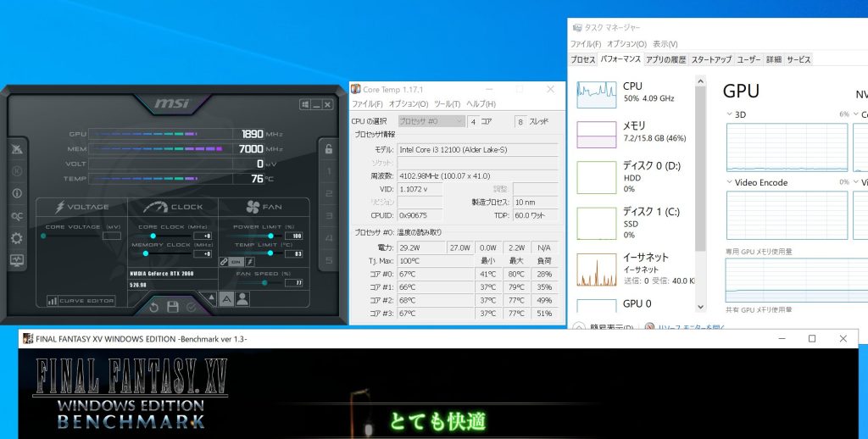The width and height of the screenshot is (868, 439).
Task: Select profile slot 3 in Afterburner
Action: [329, 216]
